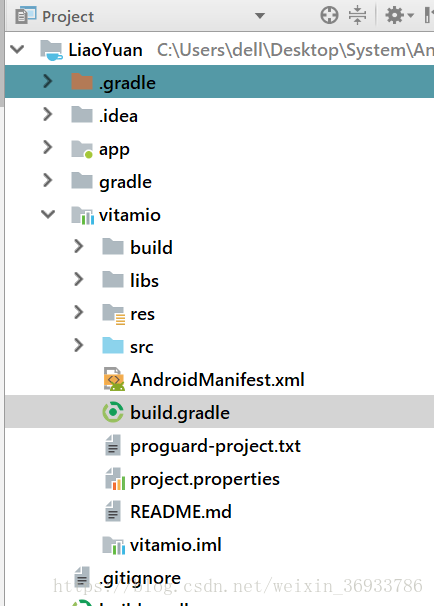Open the Project view selector dropdown
434x606 pixels.
(260, 16)
